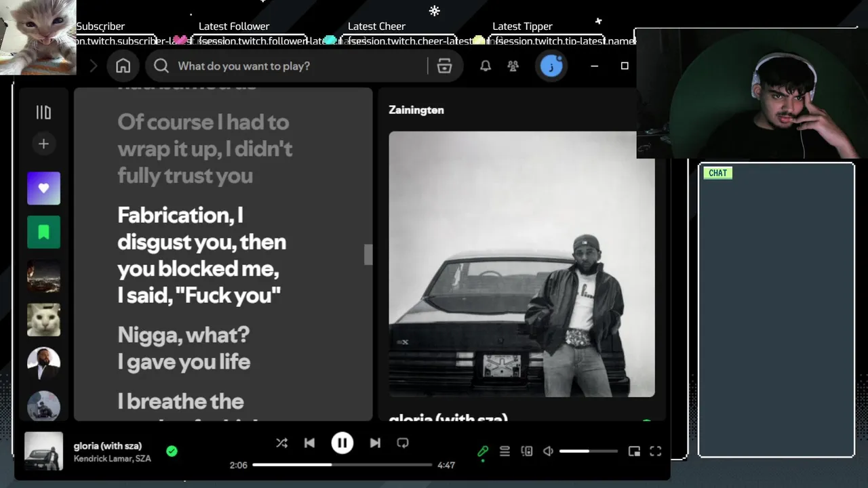Open the Browse icon in the search bar
The height and width of the screenshot is (488, 868).
445,66
